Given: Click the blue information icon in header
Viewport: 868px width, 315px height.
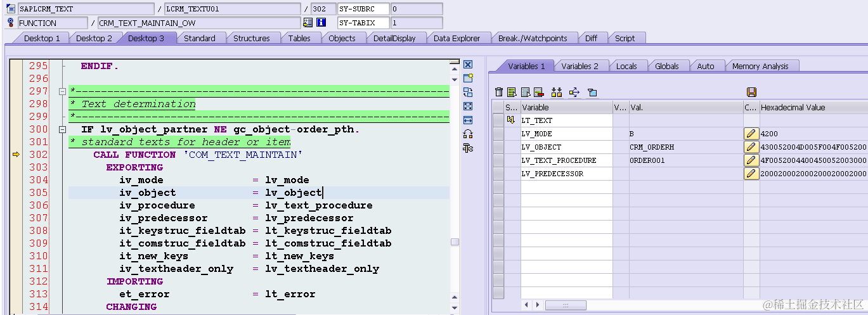Looking at the screenshot, I should click(x=321, y=23).
